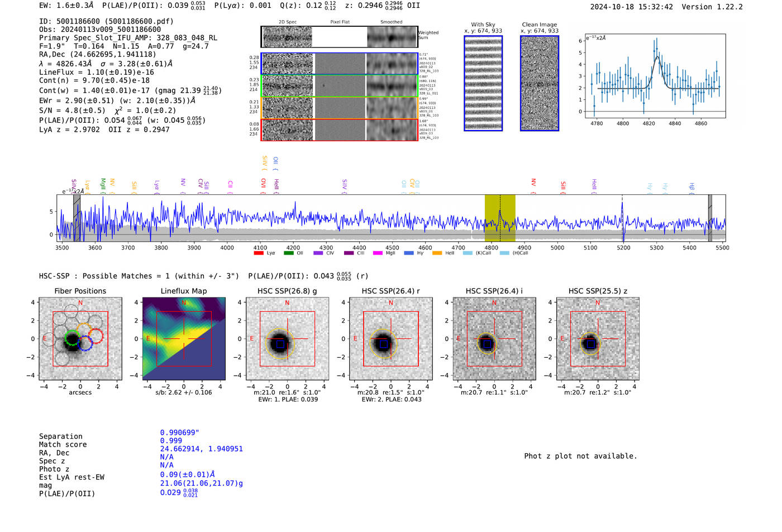
Task: Select 'Primary Spec_Slot_IFU_AMP: 328_083_048_RL' text
Action: [128, 38]
